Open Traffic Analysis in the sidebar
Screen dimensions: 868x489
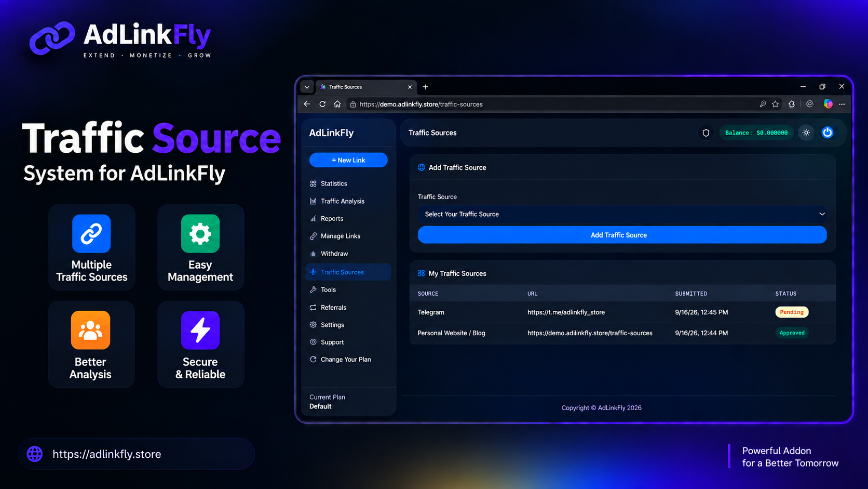click(348, 201)
